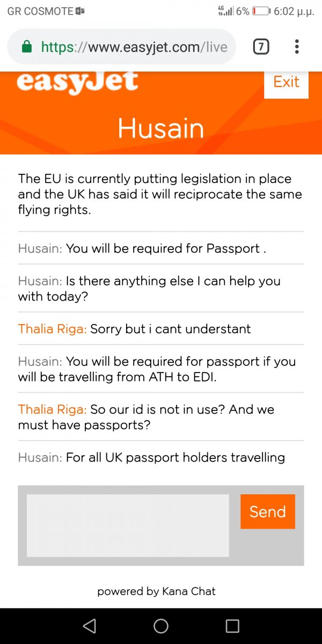Screen dimensions: 322x644
Task: Tap the 'So our id is not in use' message
Action: (x=146, y=417)
